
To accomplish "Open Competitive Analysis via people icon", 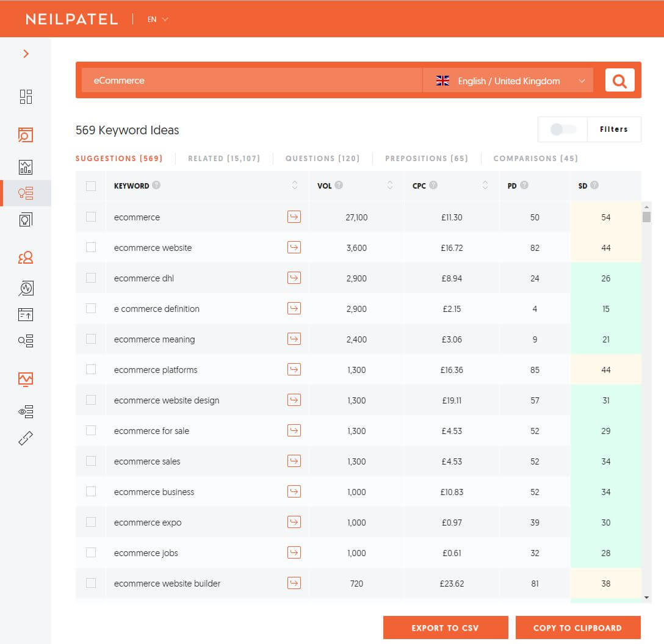I will pos(26,257).
